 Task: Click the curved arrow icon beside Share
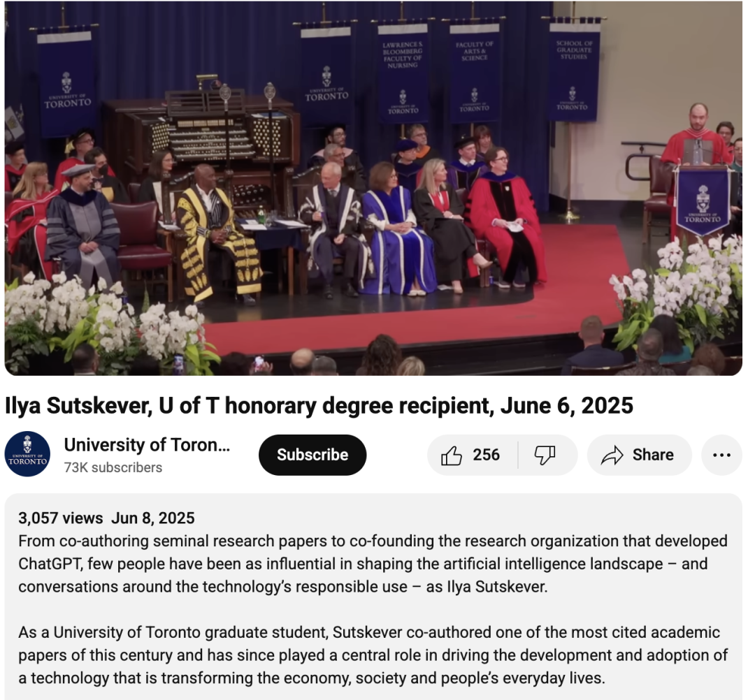click(612, 455)
